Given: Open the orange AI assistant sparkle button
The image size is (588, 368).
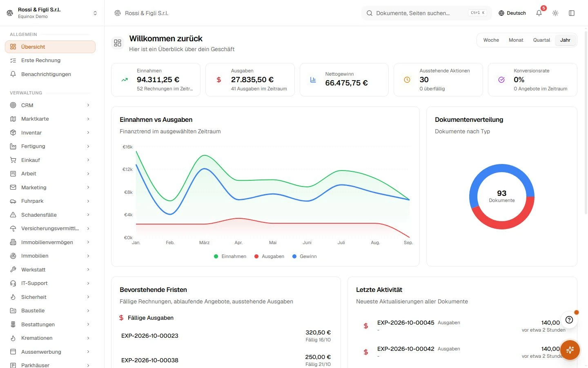Looking at the screenshot, I should [x=570, y=350].
